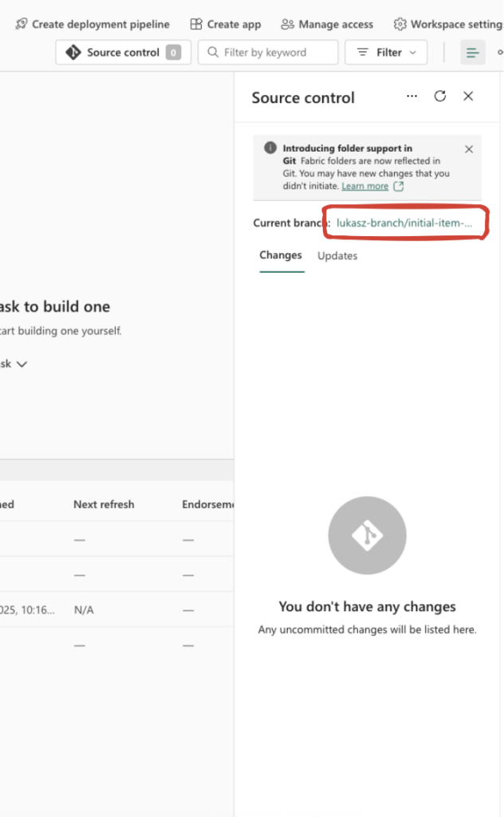Select the list view icon
This screenshot has height=817, width=504.
click(473, 53)
